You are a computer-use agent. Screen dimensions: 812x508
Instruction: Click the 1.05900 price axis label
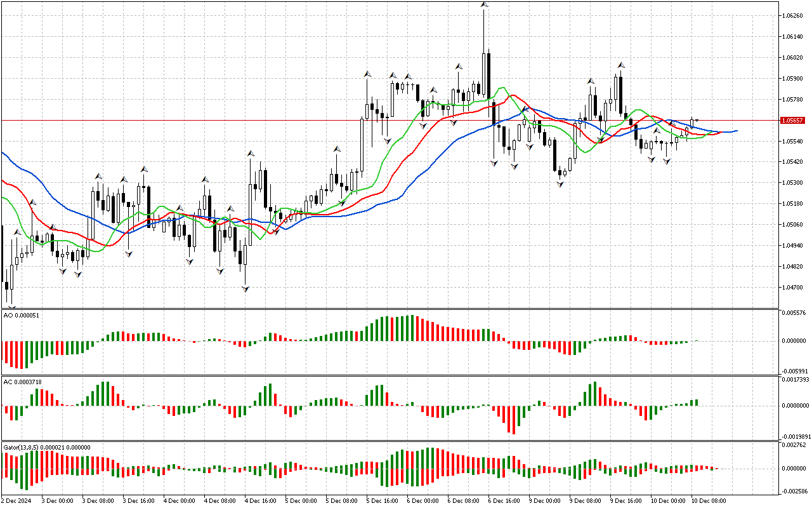793,79
